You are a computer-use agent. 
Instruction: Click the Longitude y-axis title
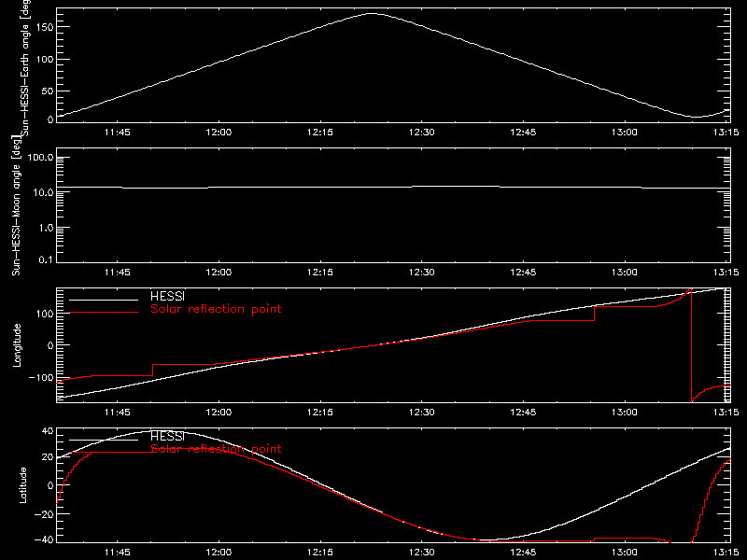17,345
